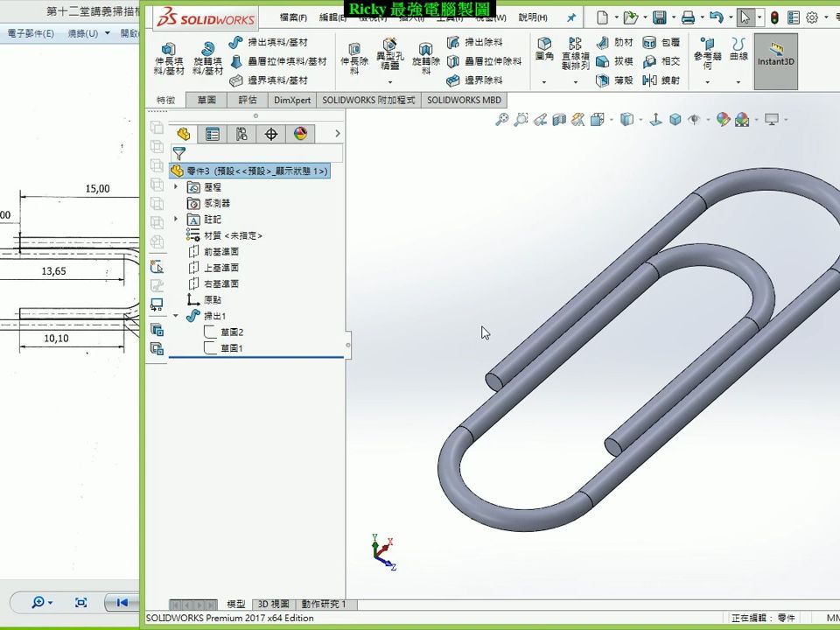Select the 薄殼 (Shell) tool
840x630 pixels.
click(612, 80)
